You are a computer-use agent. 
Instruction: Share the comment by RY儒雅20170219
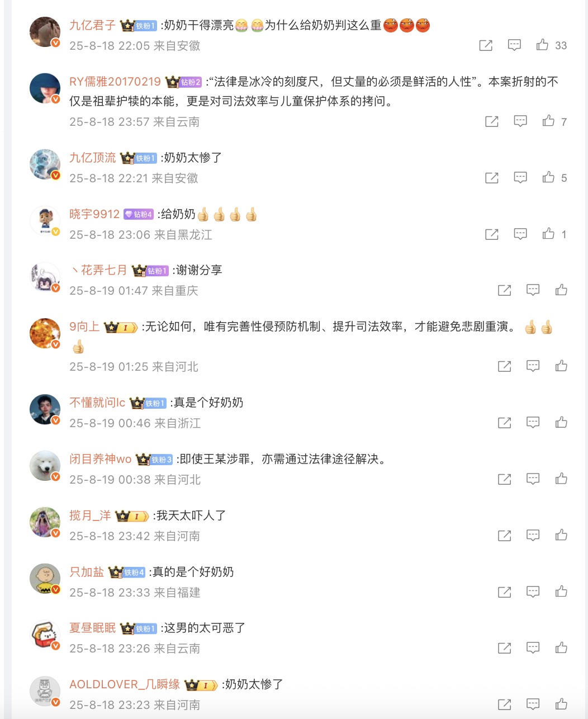pyautogui.click(x=492, y=121)
